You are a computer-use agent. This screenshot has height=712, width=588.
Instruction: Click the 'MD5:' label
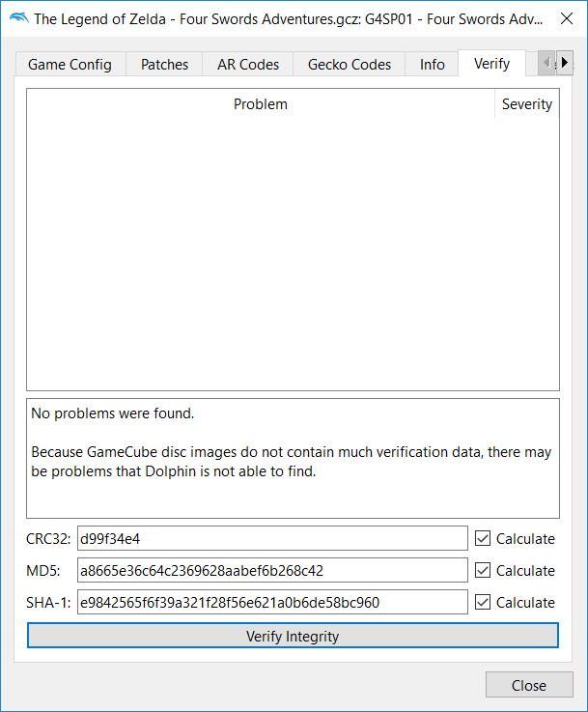[x=43, y=570]
